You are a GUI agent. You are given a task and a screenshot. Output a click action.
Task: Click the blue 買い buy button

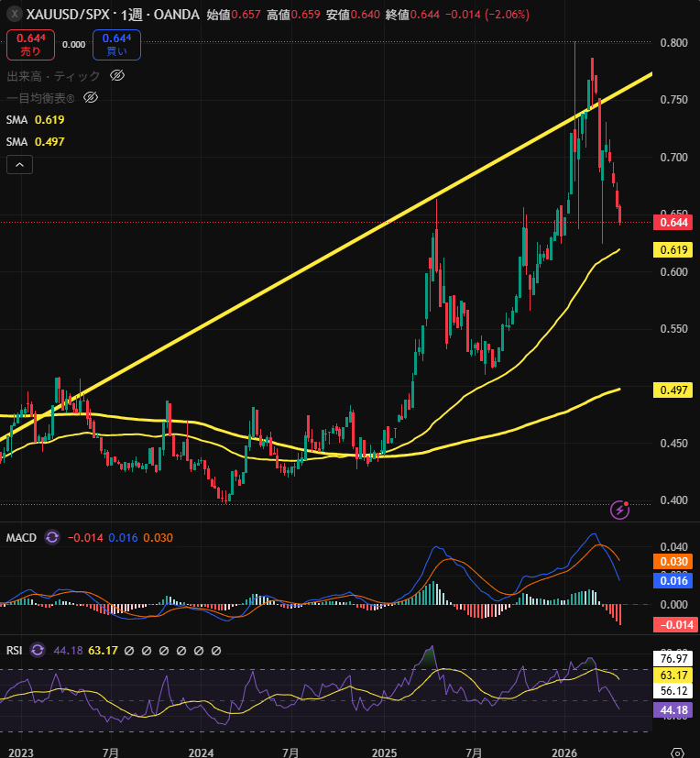tap(115, 44)
